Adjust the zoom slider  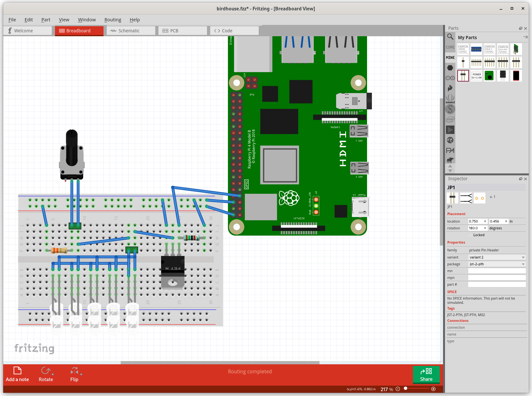[406, 389]
